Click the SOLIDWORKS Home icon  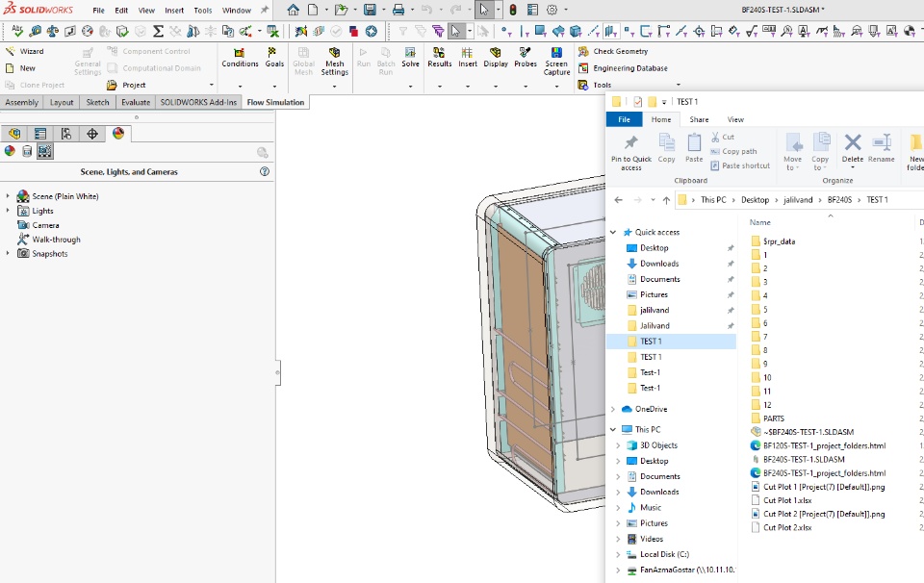click(294, 10)
